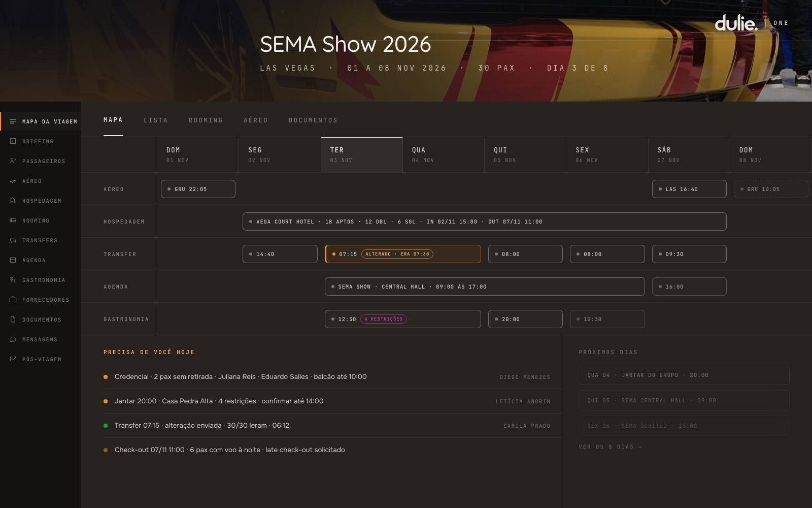Open the Vega Court Hotel lodging bar
The width and height of the screenshot is (812, 508).
[485, 221]
